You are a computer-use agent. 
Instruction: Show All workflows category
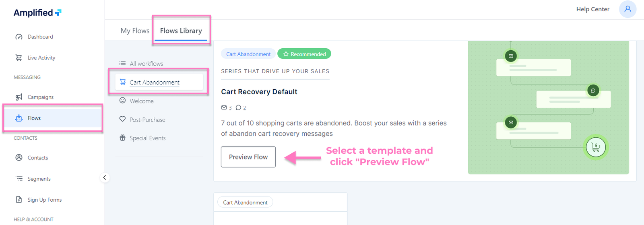point(146,64)
